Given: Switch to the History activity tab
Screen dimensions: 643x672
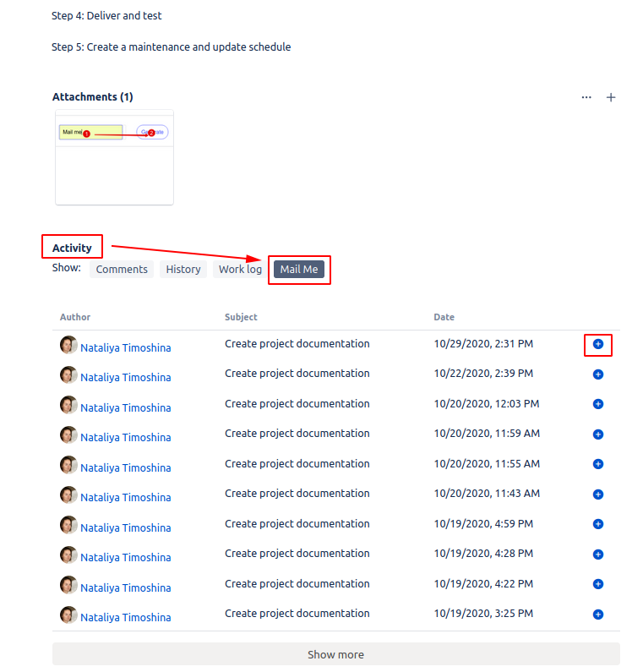Looking at the screenshot, I should pos(183,270).
